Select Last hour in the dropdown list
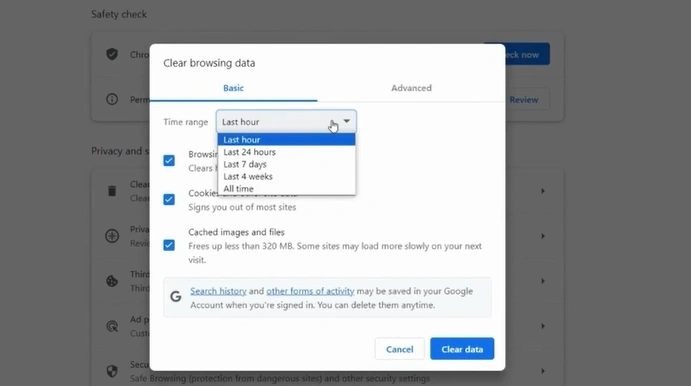 [x=286, y=140]
